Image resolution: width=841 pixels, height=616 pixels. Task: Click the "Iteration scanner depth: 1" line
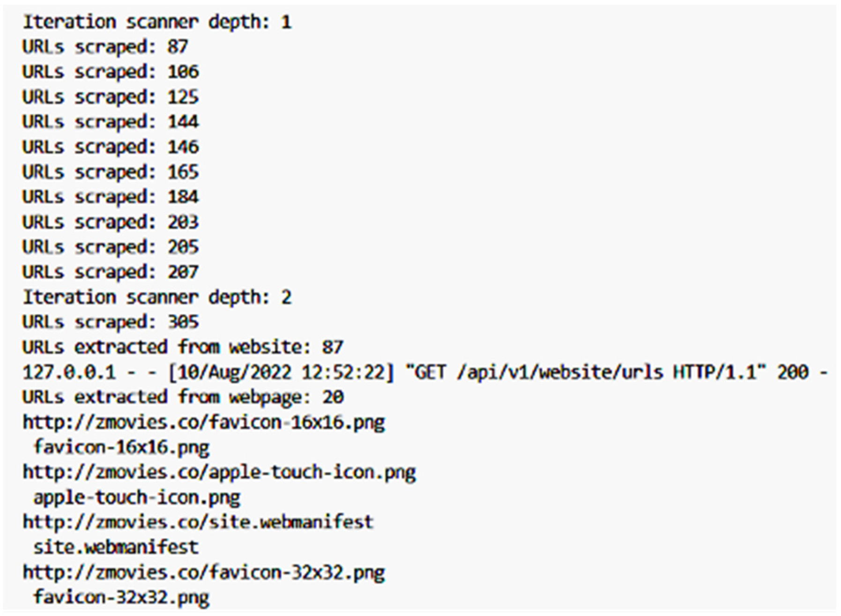pos(157,22)
